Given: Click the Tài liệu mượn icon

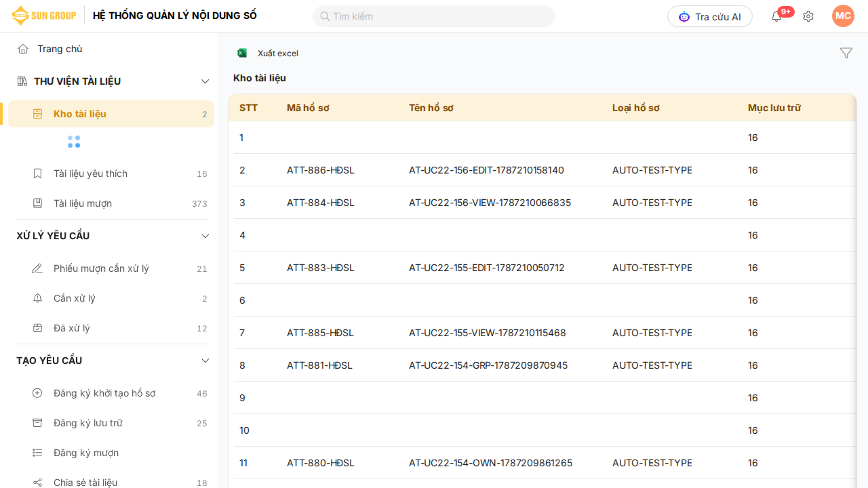Looking at the screenshot, I should point(37,203).
